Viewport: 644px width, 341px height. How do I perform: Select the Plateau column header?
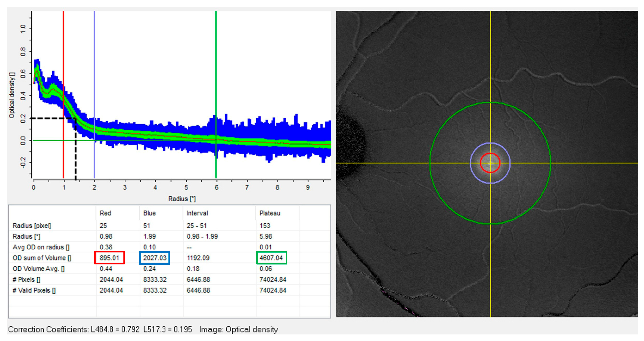(x=270, y=213)
